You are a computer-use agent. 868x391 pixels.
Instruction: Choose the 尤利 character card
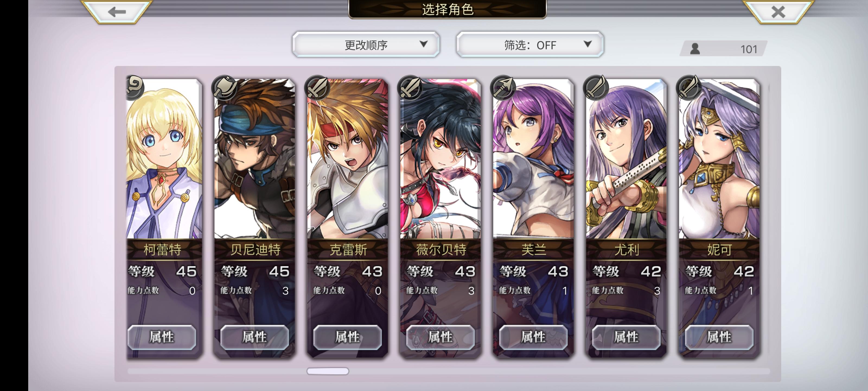click(626, 218)
